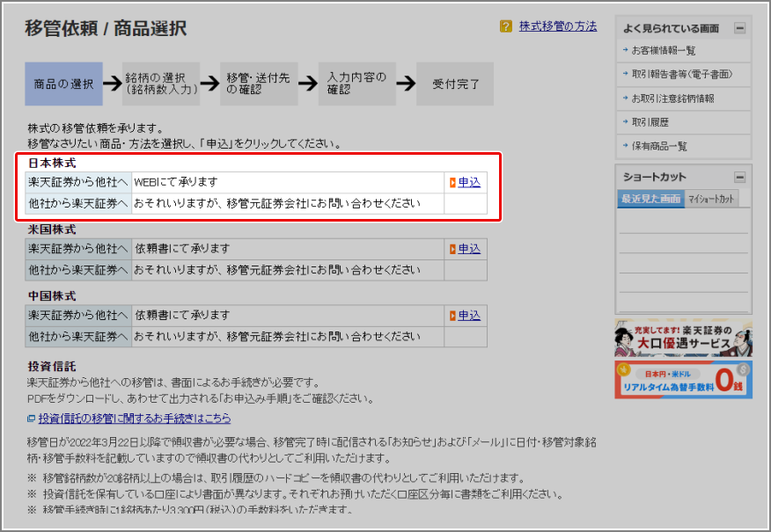771x532 pixels.
Task: Click 申込 link in 米国株式 section
Action: (x=469, y=249)
